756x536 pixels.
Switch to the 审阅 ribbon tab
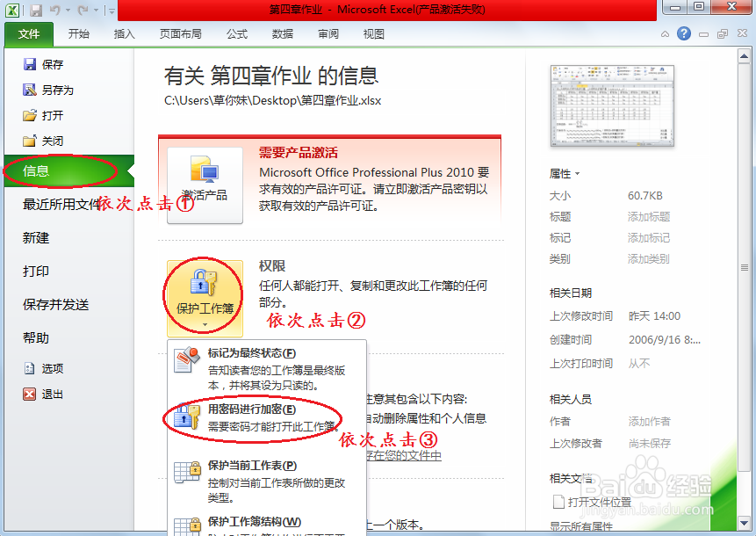[328, 34]
